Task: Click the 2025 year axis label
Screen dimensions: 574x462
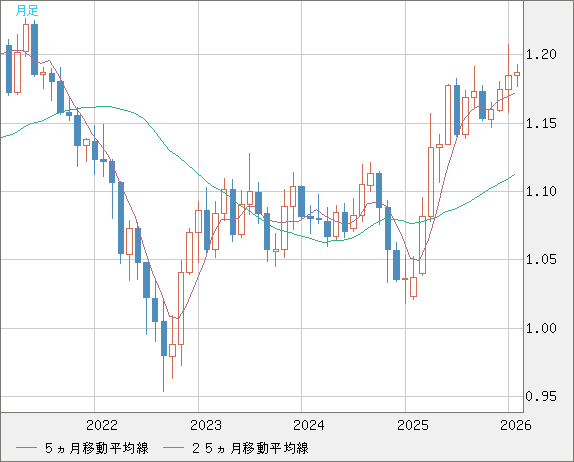Action: (413, 425)
